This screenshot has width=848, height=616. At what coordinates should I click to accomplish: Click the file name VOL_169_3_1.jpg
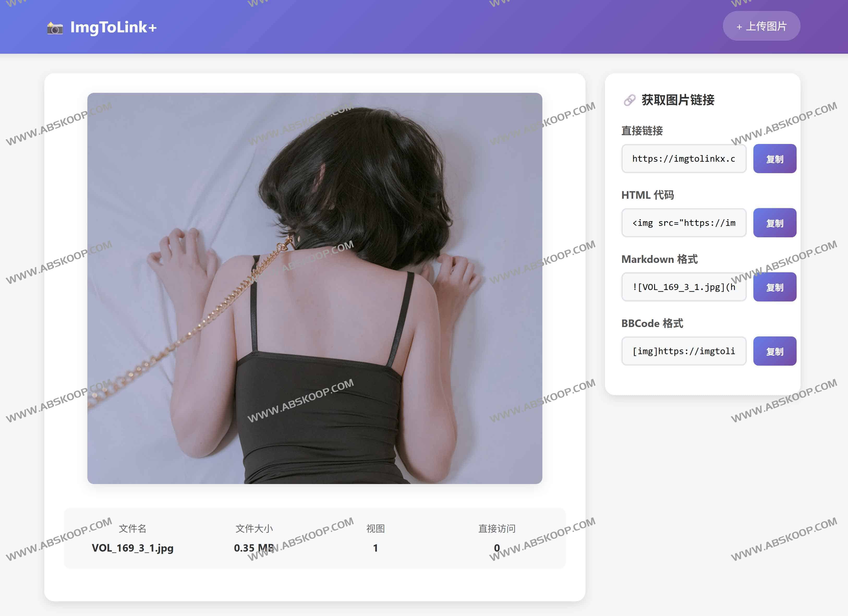tap(132, 548)
